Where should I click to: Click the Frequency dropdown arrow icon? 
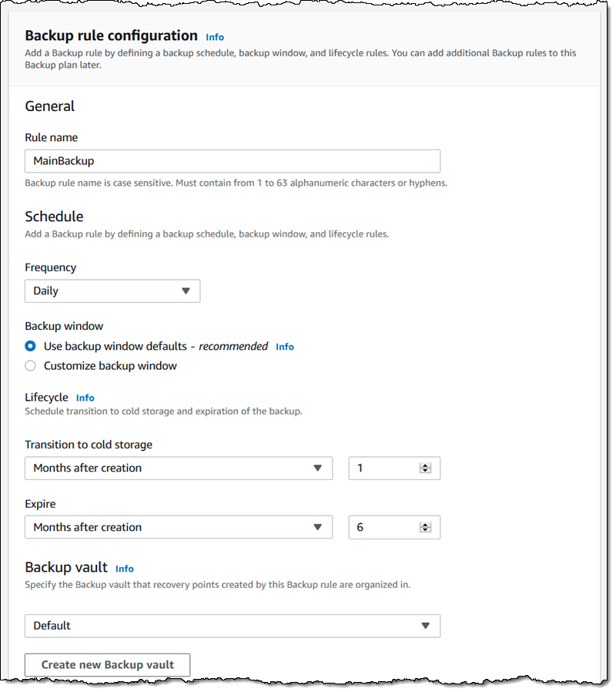coord(186,291)
